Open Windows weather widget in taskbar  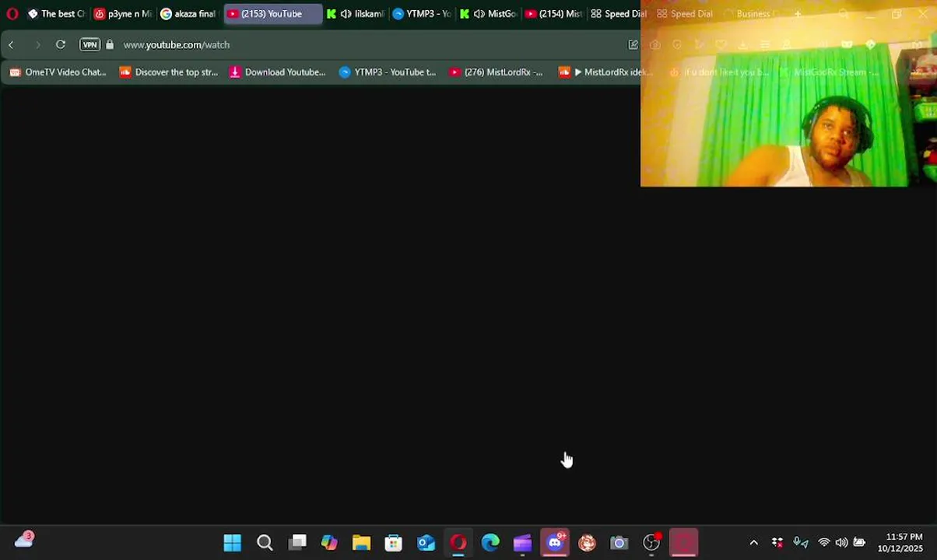tap(24, 539)
